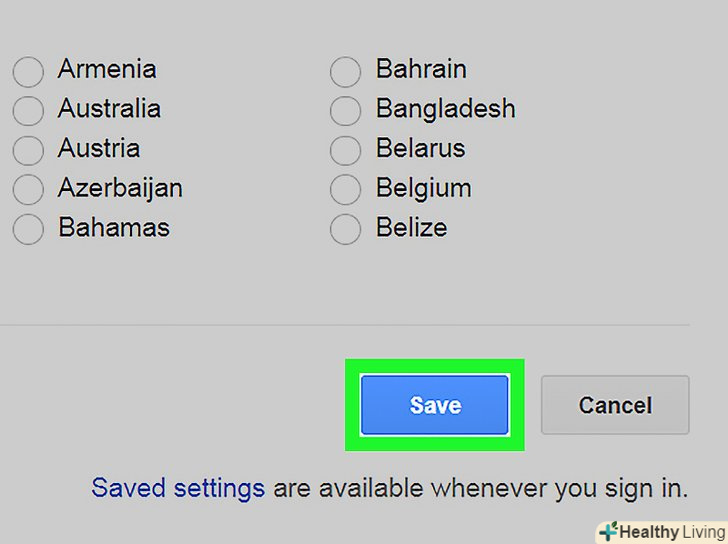The image size is (728, 544).
Task: Click the blue Save button
Action: 435,405
